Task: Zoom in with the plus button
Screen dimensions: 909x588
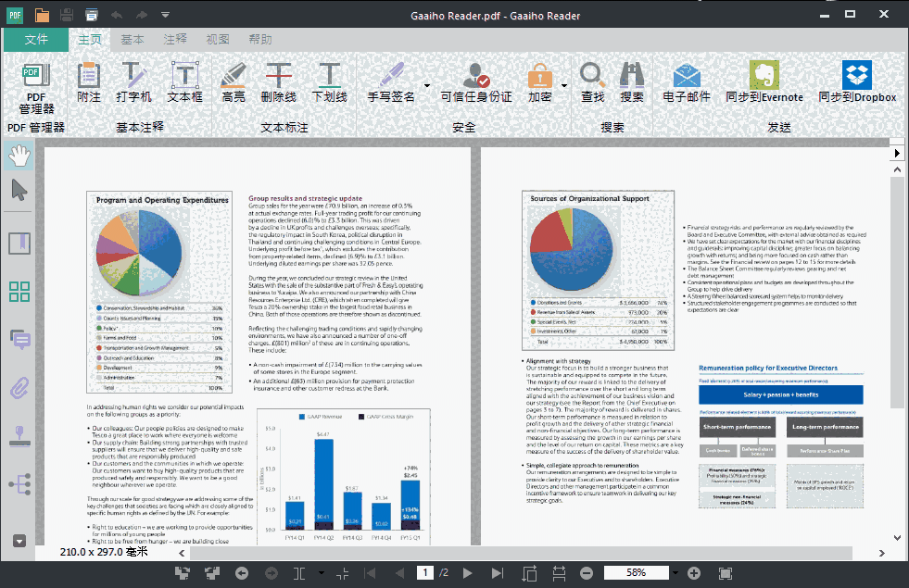Action: [694, 573]
